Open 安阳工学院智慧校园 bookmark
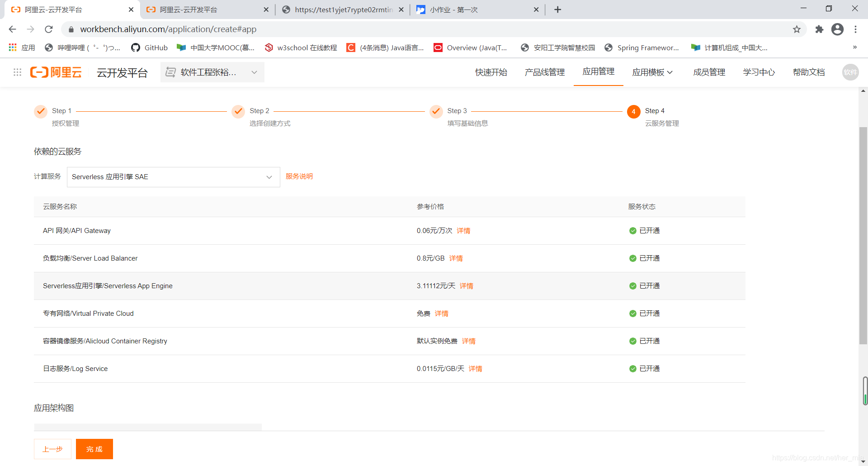868x466 pixels. (x=557, y=48)
